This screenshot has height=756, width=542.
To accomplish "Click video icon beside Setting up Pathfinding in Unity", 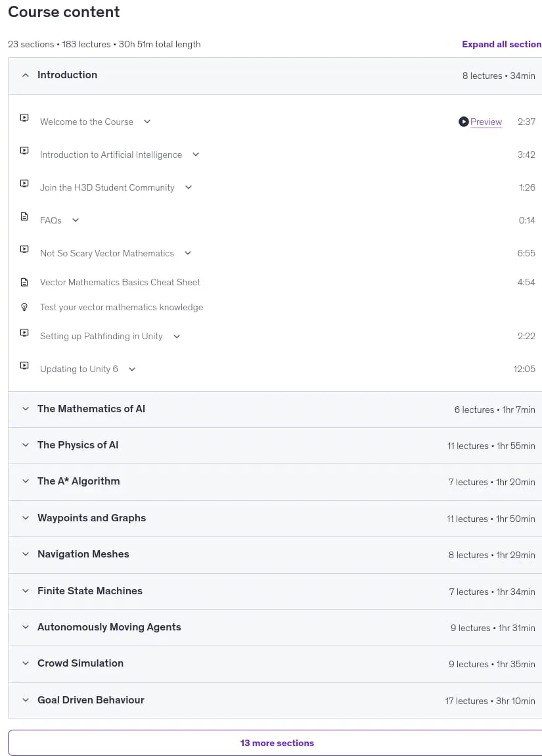I will [24, 333].
